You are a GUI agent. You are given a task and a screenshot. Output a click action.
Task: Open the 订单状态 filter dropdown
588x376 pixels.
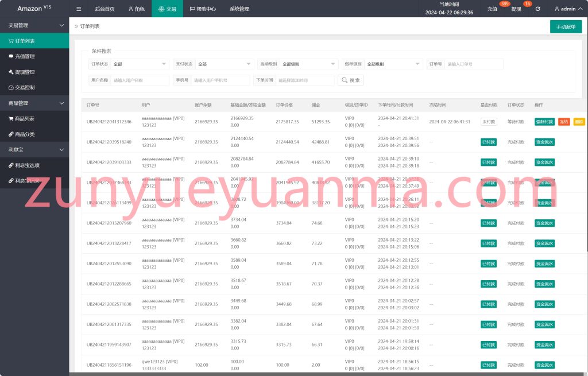pyautogui.click(x=140, y=64)
